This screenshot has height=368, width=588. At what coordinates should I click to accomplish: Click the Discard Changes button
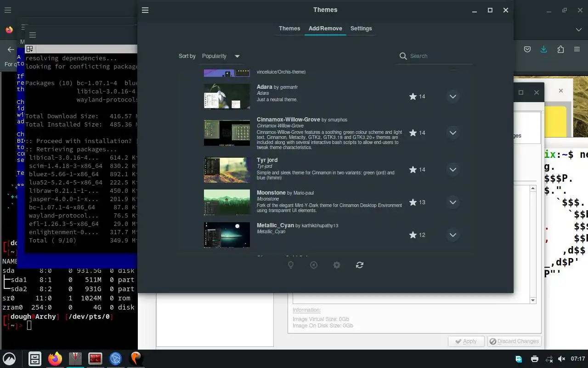[514, 341]
